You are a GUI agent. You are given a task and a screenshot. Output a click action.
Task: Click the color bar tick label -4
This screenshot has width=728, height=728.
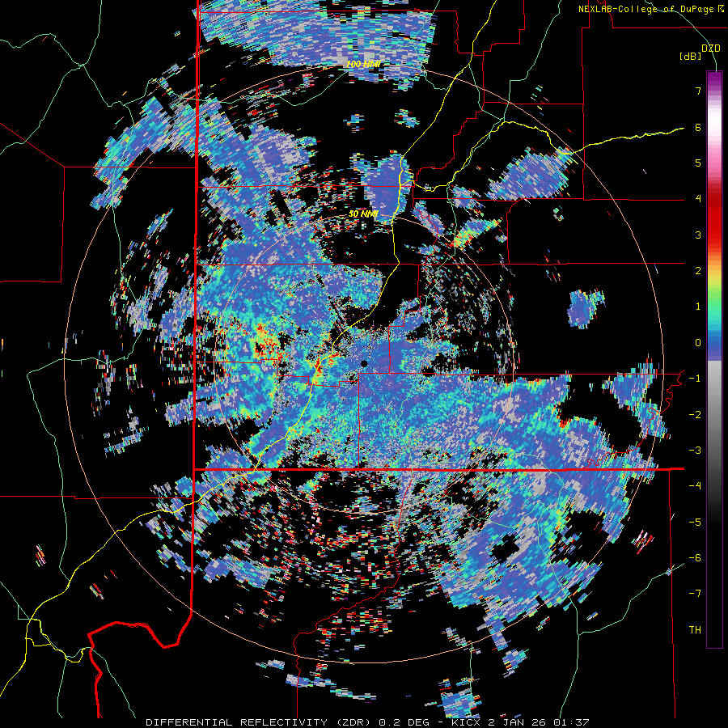click(695, 485)
